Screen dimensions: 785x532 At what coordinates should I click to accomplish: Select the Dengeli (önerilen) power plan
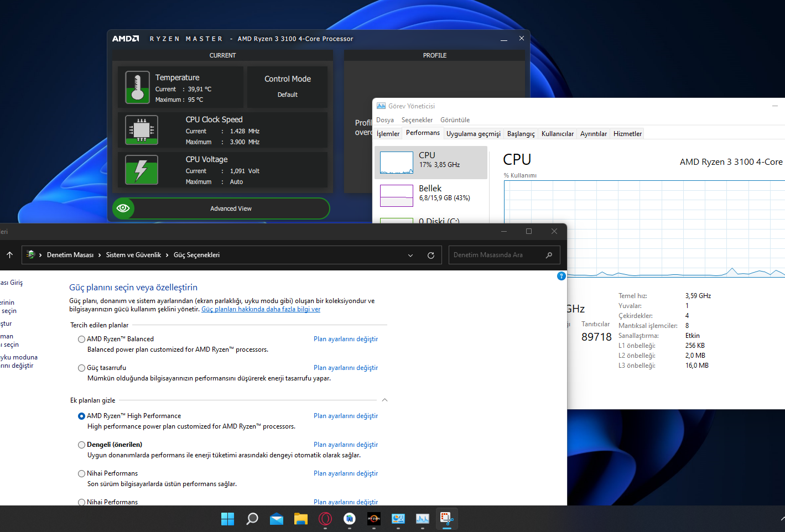[82, 445]
